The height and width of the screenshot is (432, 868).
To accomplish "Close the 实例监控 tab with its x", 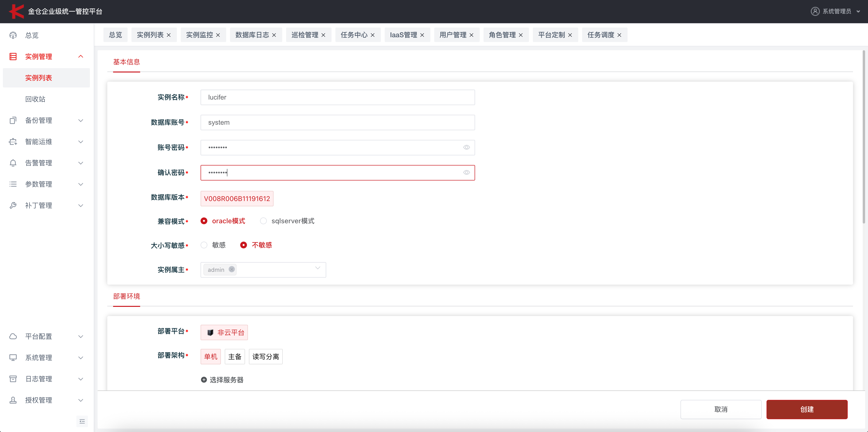I will (218, 35).
